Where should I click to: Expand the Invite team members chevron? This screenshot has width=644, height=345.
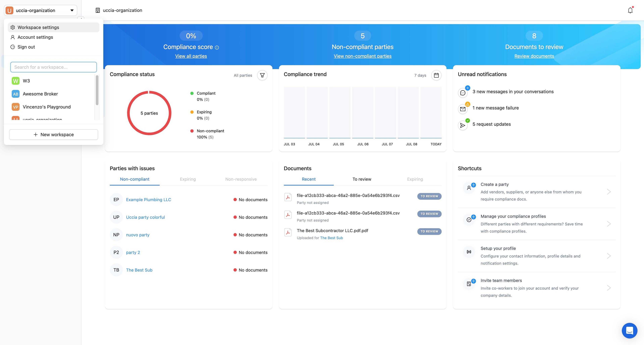[609, 288]
